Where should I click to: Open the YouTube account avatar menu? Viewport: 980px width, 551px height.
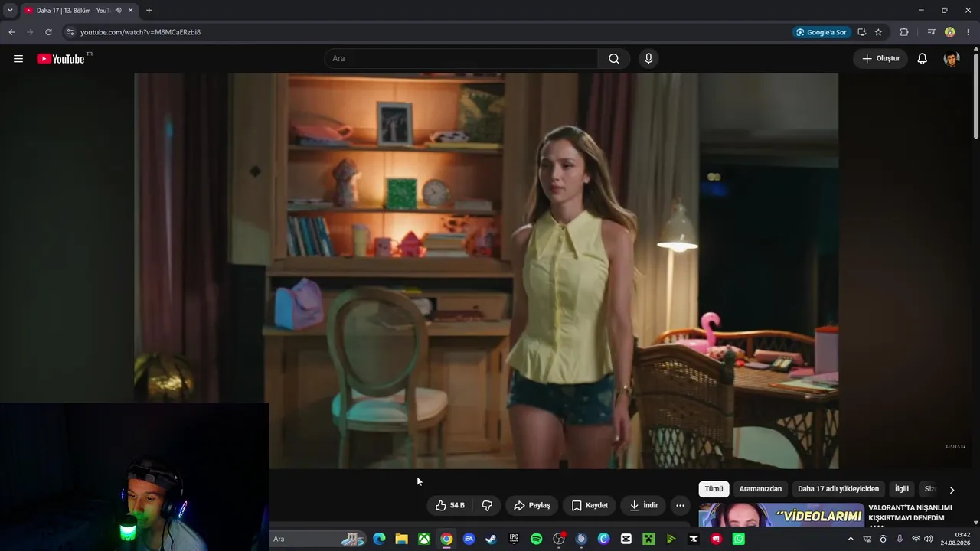(x=952, y=59)
